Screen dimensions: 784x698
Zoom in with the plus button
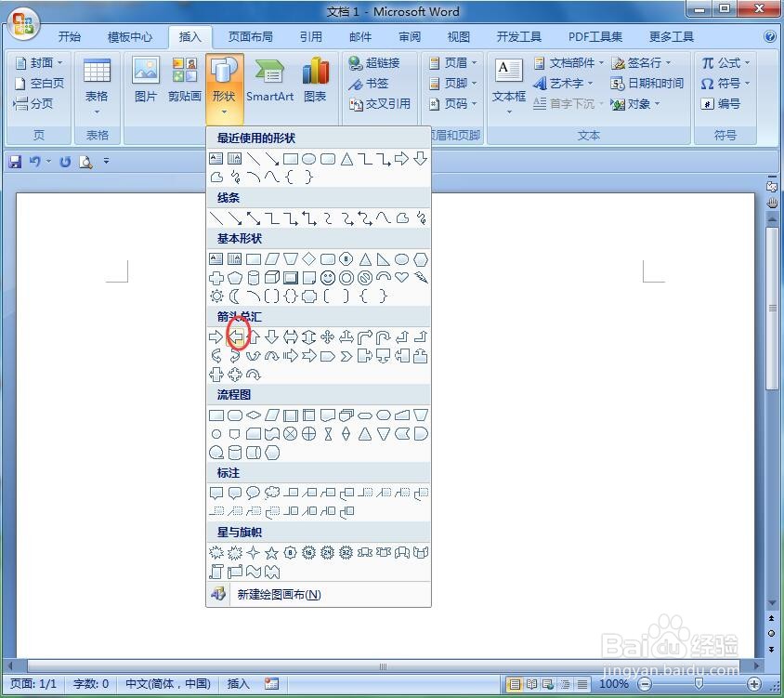(x=753, y=683)
